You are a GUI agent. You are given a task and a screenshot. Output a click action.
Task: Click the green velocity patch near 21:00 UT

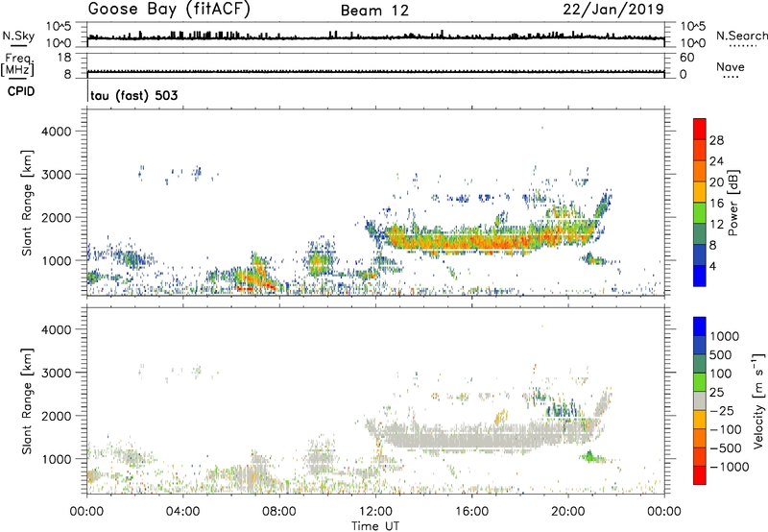[x=590, y=457]
